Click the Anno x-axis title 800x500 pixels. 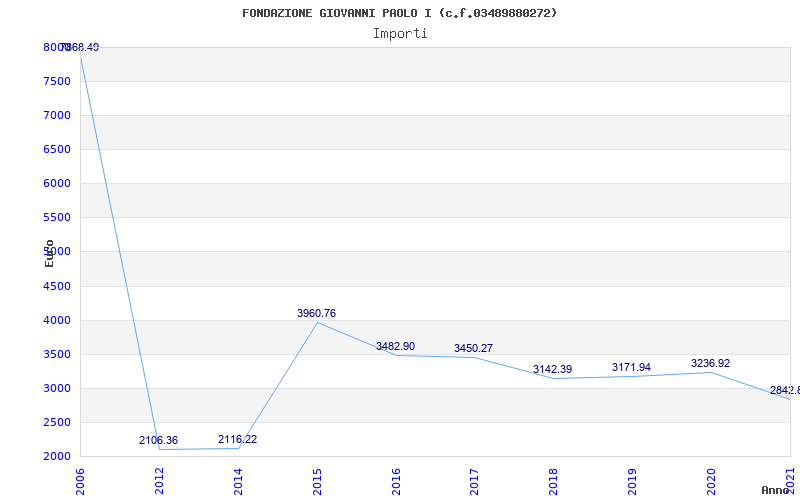coord(775,490)
